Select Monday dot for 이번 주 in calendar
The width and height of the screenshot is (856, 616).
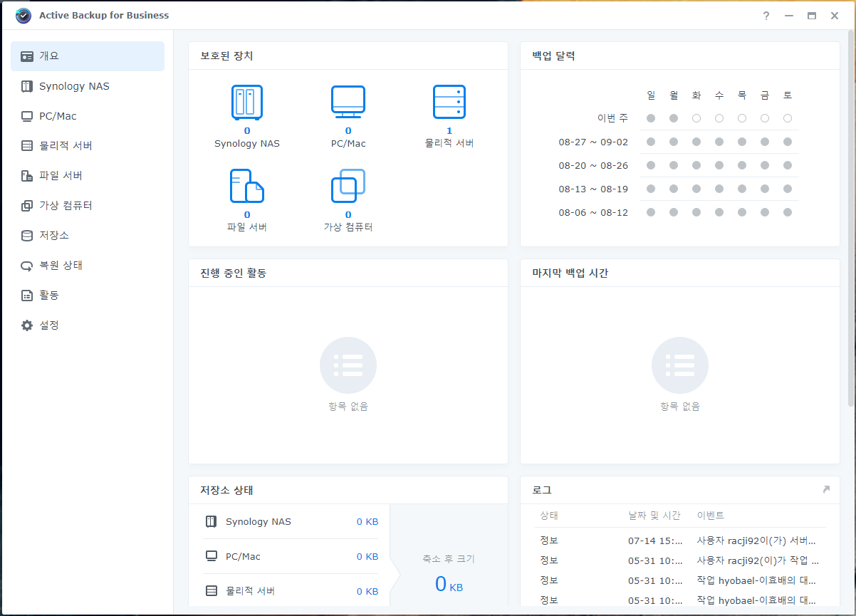pos(674,118)
